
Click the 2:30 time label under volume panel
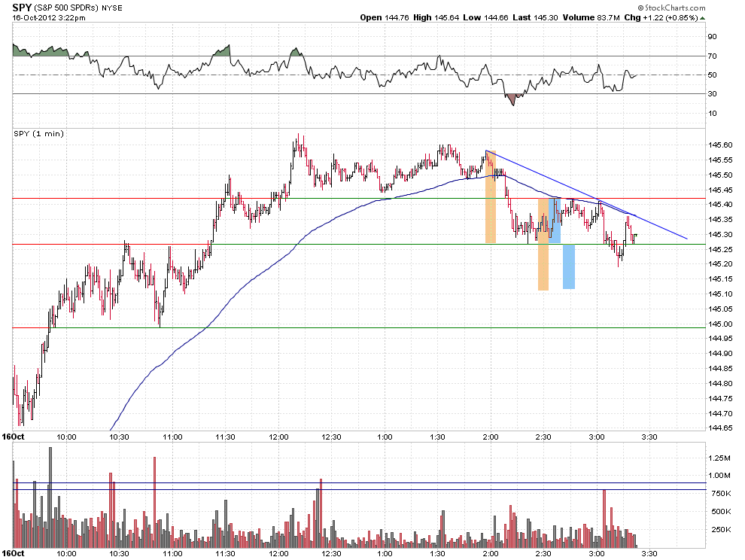point(543,553)
